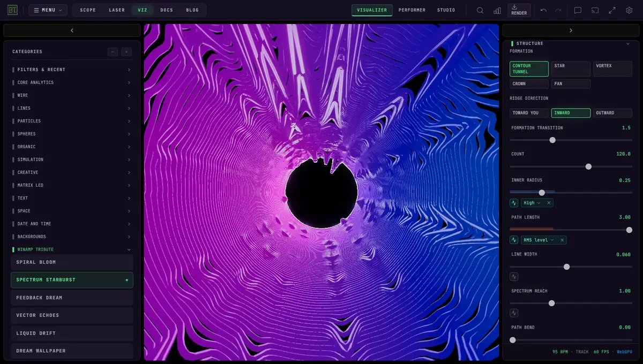This screenshot has width=643, height=364.
Task: Select the Vortex formation
Action: click(612, 69)
